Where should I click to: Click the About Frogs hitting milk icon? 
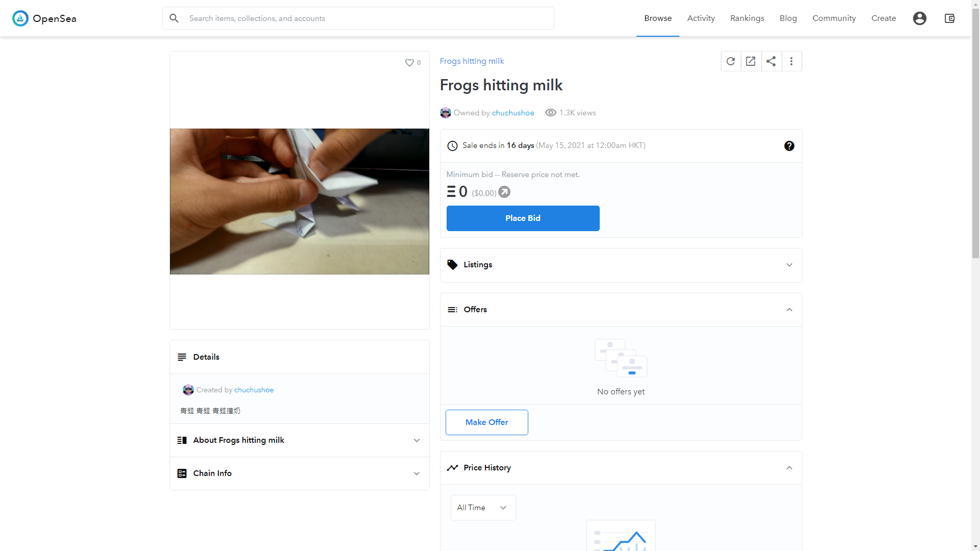point(182,440)
